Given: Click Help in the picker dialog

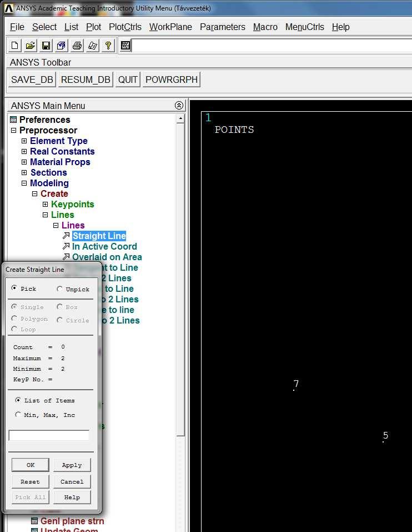Looking at the screenshot, I should 72,497.
